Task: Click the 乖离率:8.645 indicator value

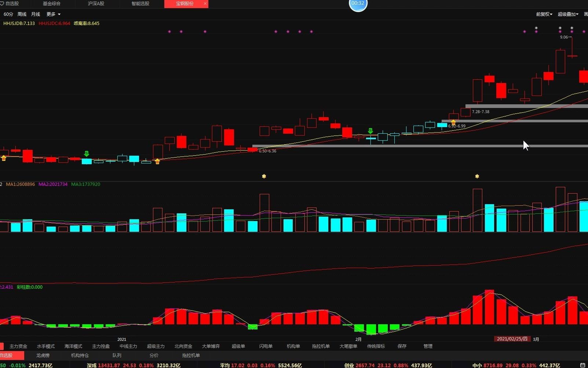Action: coord(87,24)
